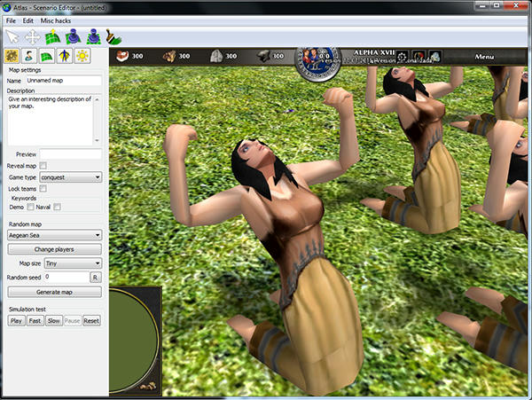Select the default arrow pointer tool
This screenshot has height=400, width=532.
click(12, 36)
